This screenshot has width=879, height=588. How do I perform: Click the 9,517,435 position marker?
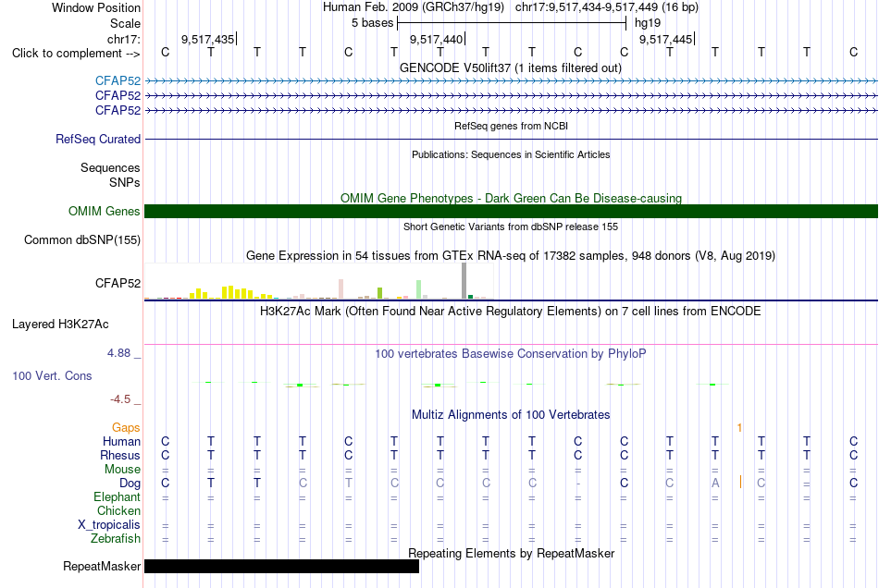207,39
